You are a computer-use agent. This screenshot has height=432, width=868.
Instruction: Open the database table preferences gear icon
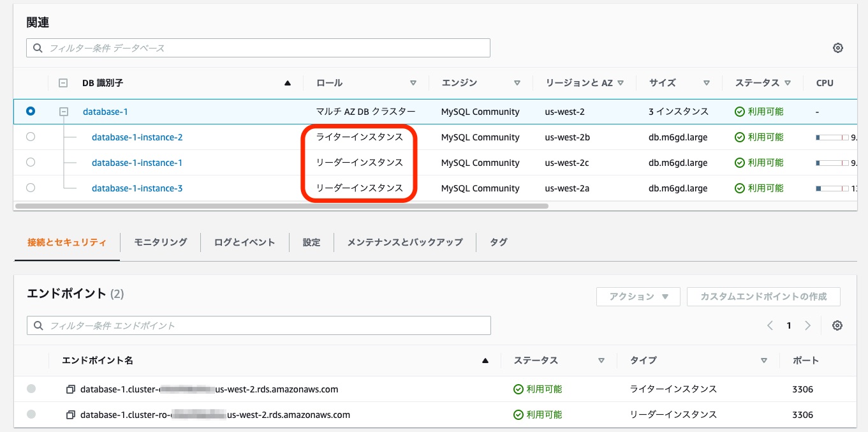pyautogui.click(x=837, y=47)
